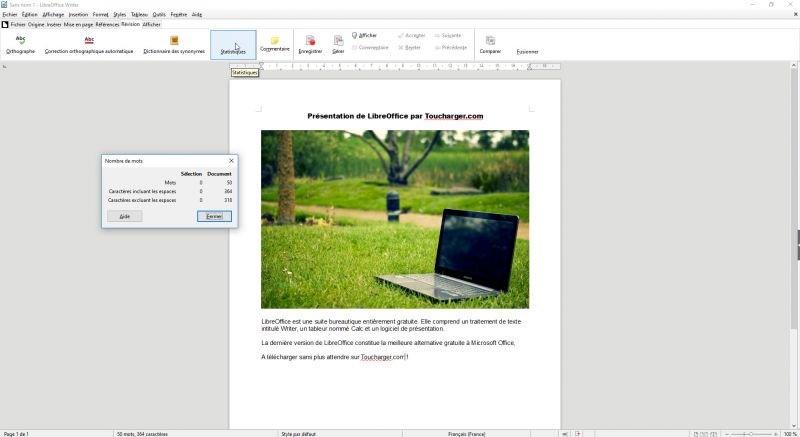Open the Outils menu
The height and width of the screenshot is (437, 800).
(159, 14)
